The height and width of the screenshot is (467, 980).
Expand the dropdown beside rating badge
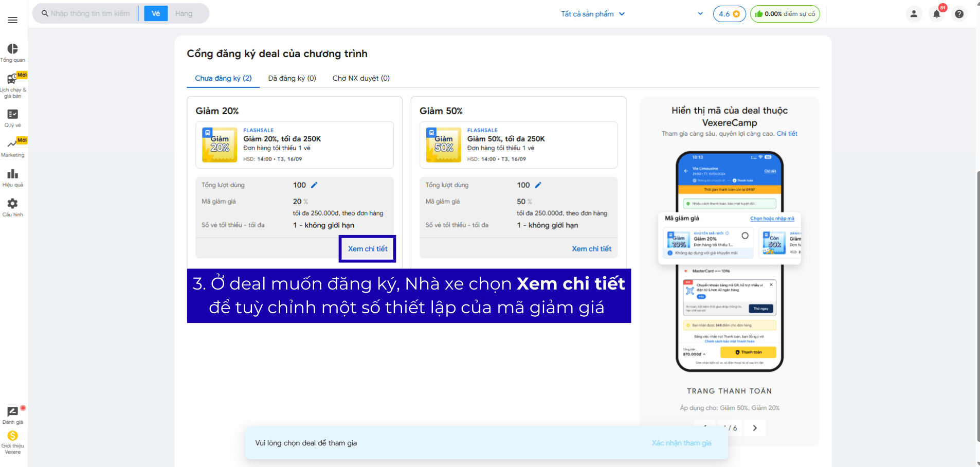point(700,14)
